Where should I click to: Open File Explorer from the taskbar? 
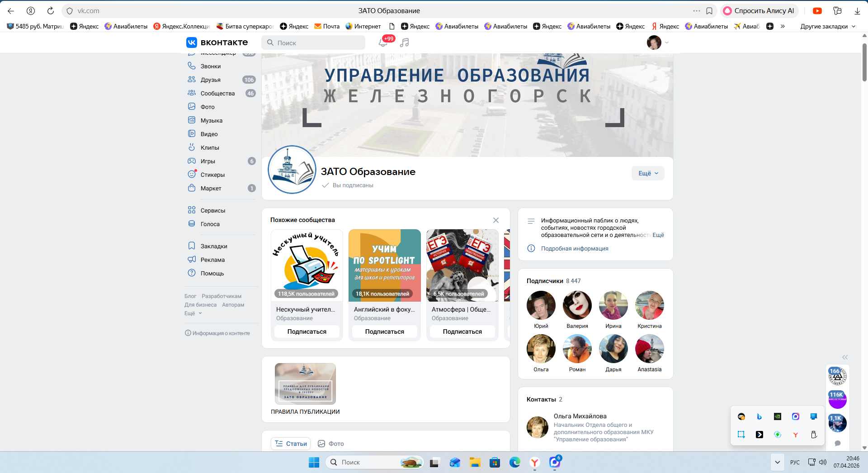coord(475,462)
